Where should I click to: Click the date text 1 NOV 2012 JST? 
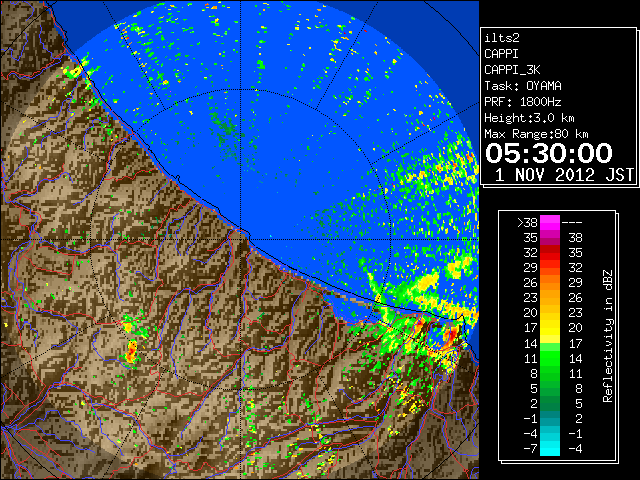564,175
